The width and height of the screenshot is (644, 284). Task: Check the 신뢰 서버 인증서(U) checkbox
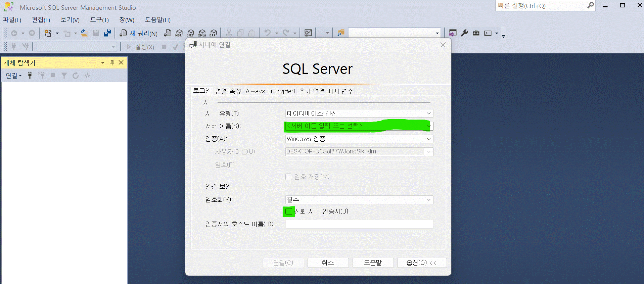pos(289,211)
